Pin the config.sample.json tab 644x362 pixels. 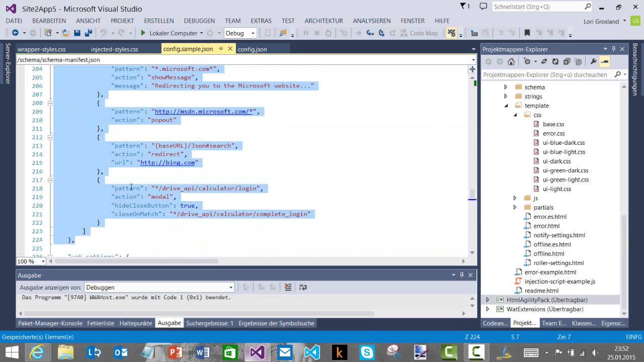point(221,49)
